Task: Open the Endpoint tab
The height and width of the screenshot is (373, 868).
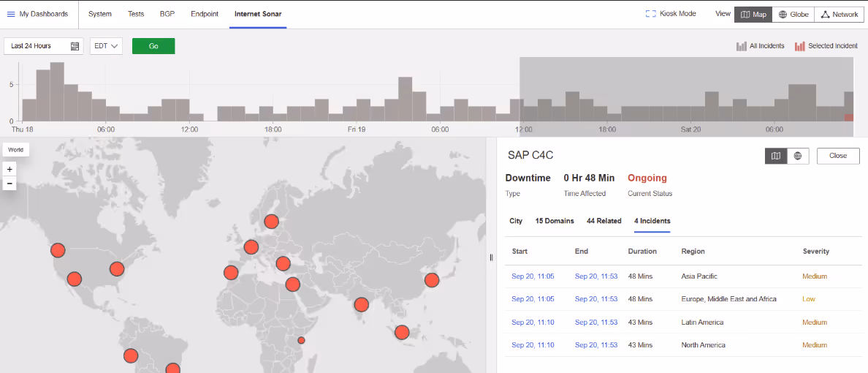Action: pyautogui.click(x=205, y=14)
